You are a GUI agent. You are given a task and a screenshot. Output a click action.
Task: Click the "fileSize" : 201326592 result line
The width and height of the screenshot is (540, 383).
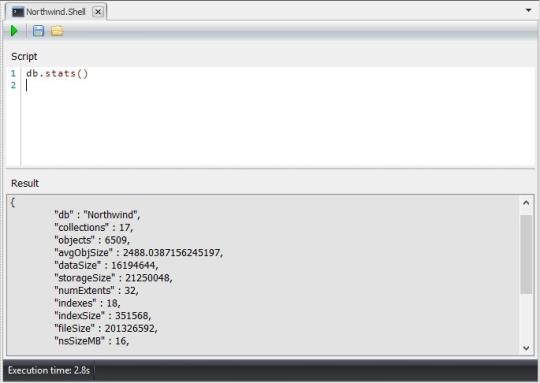[106, 329]
